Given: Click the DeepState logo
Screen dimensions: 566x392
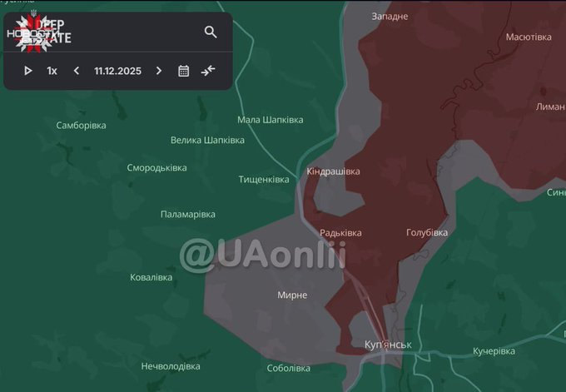Looking at the screenshot, I should (x=39, y=33).
